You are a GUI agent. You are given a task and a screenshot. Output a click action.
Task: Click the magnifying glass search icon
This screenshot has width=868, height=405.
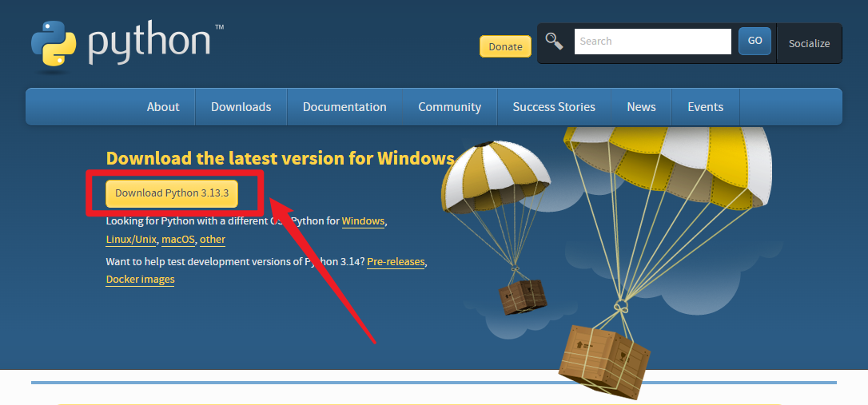tap(554, 41)
